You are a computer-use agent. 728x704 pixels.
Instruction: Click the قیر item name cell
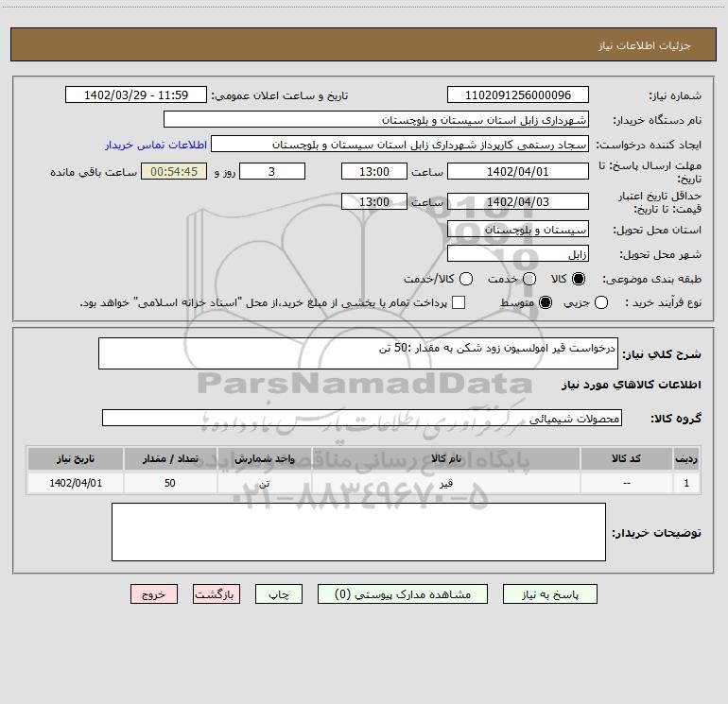point(445,483)
